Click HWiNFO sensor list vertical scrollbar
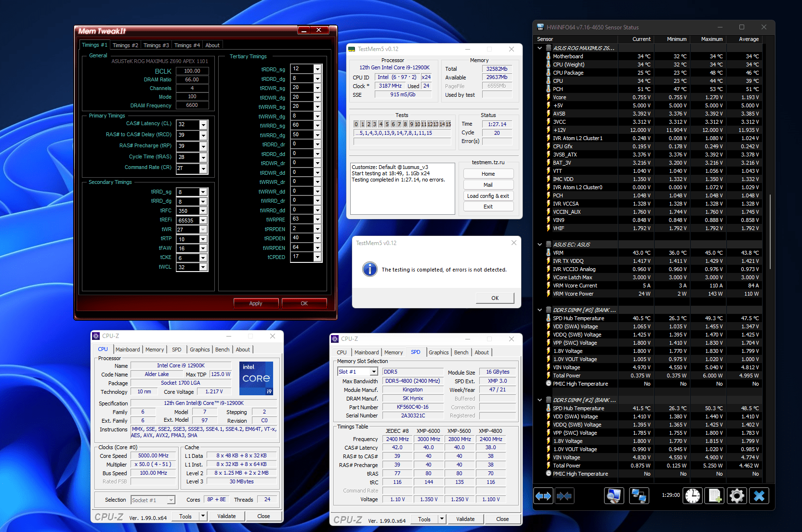This screenshot has width=802, height=532. 770,232
